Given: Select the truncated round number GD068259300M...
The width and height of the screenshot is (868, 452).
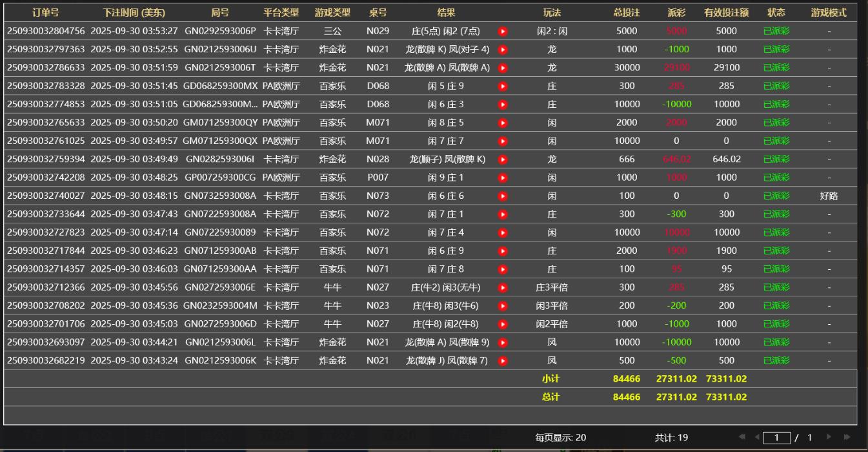Looking at the screenshot, I should (220, 104).
